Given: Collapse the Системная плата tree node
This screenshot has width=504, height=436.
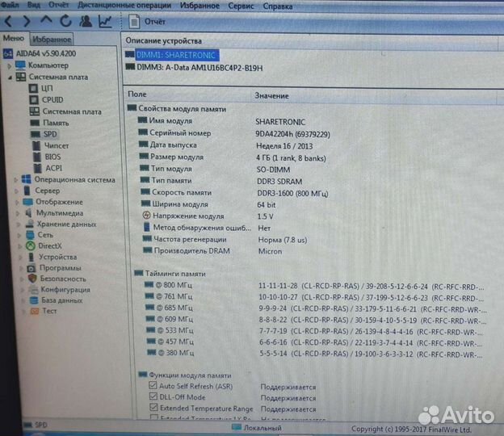Looking at the screenshot, I should coord(10,78).
